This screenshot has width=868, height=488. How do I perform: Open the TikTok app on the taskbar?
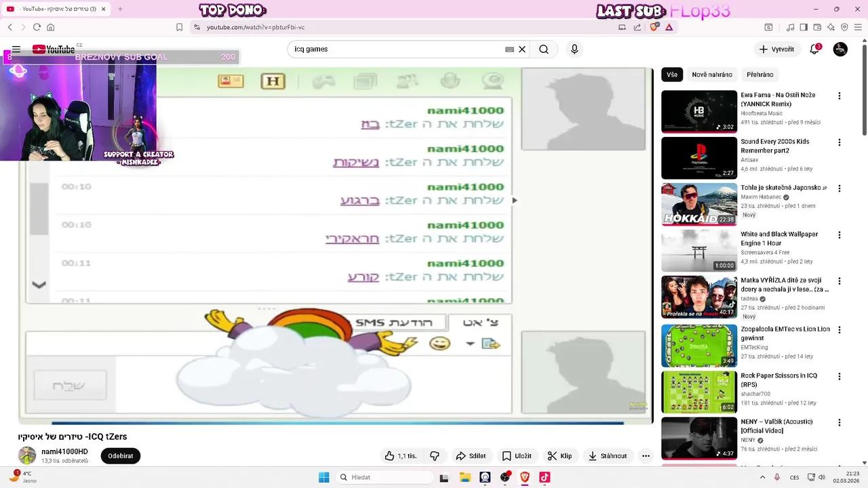click(545, 477)
